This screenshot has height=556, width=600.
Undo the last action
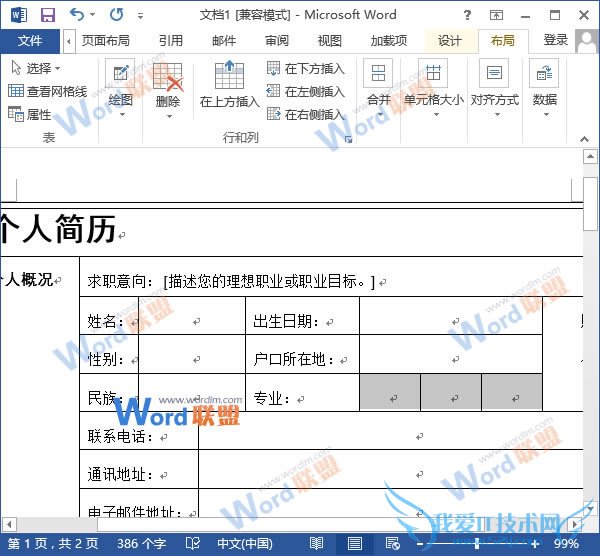click(x=77, y=15)
